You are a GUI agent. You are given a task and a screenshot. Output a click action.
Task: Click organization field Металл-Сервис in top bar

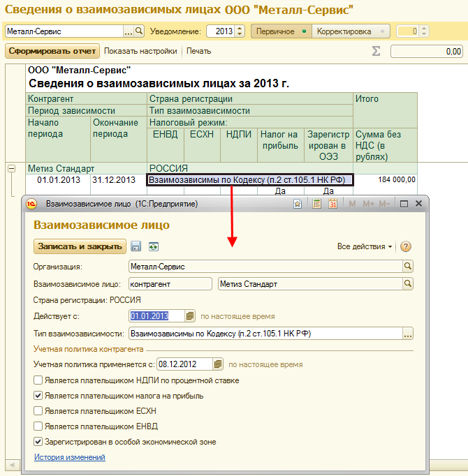click(x=64, y=31)
